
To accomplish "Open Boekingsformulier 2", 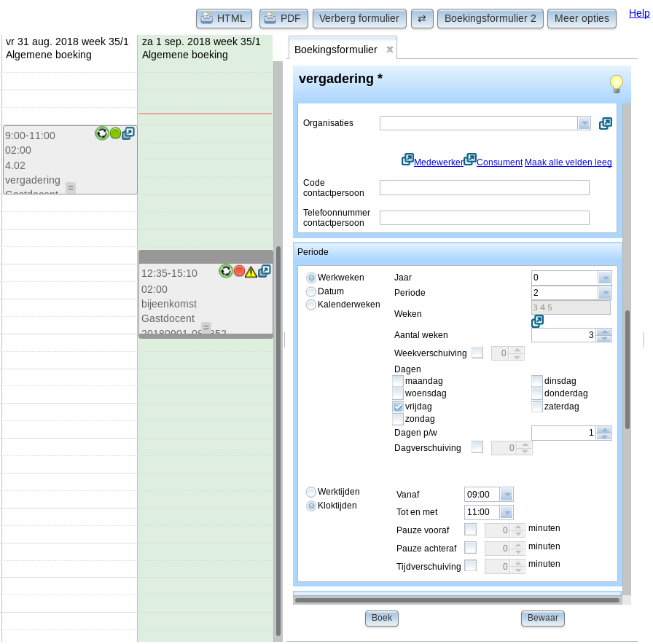I will coord(490,19).
